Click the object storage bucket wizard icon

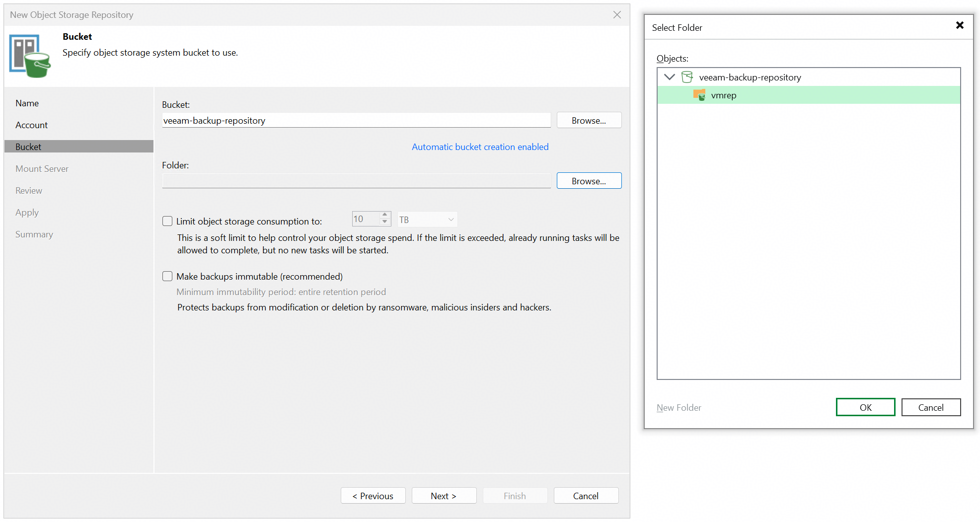(30, 56)
